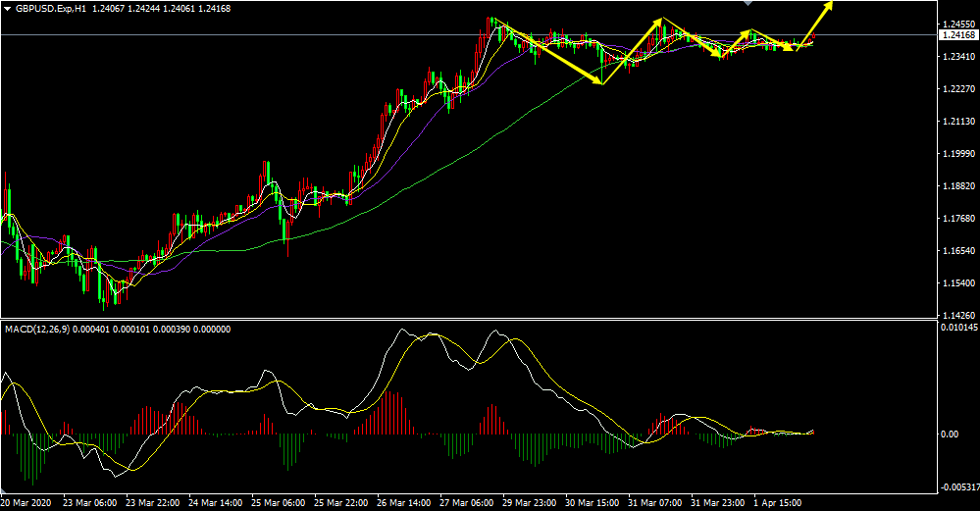Click MACD scale value 0.010145

[x=959, y=327]
